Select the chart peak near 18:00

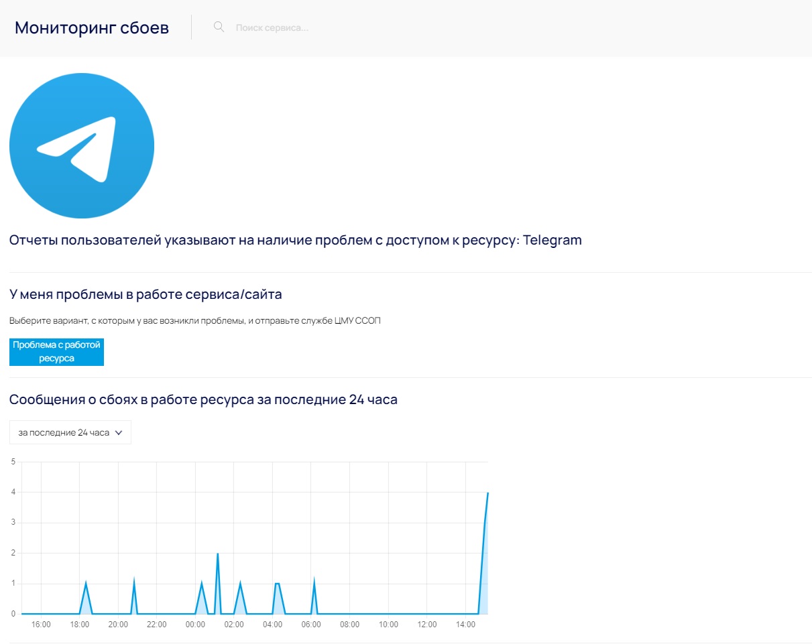click(x=86, y=584)
